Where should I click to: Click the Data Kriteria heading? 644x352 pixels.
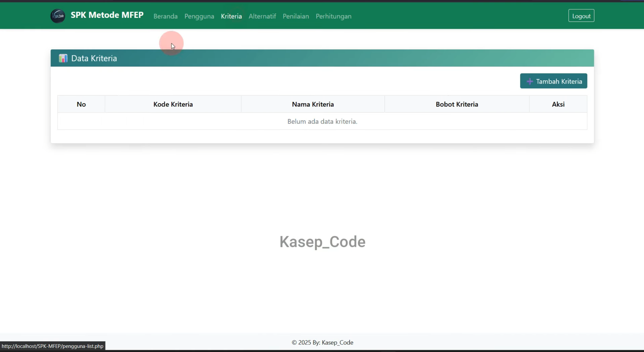click(x=94, y=58)
